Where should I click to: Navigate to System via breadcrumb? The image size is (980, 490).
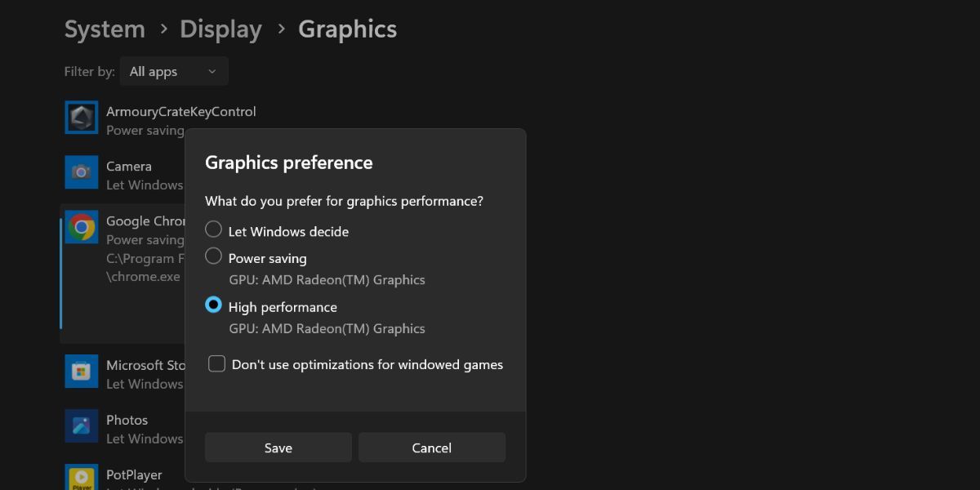(104, 29)
